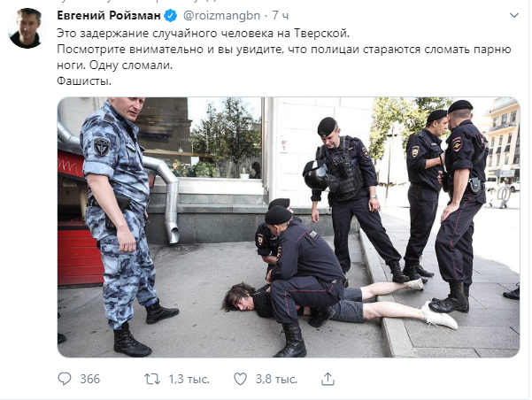Open the share tweet upload icon

click(328, 379)
